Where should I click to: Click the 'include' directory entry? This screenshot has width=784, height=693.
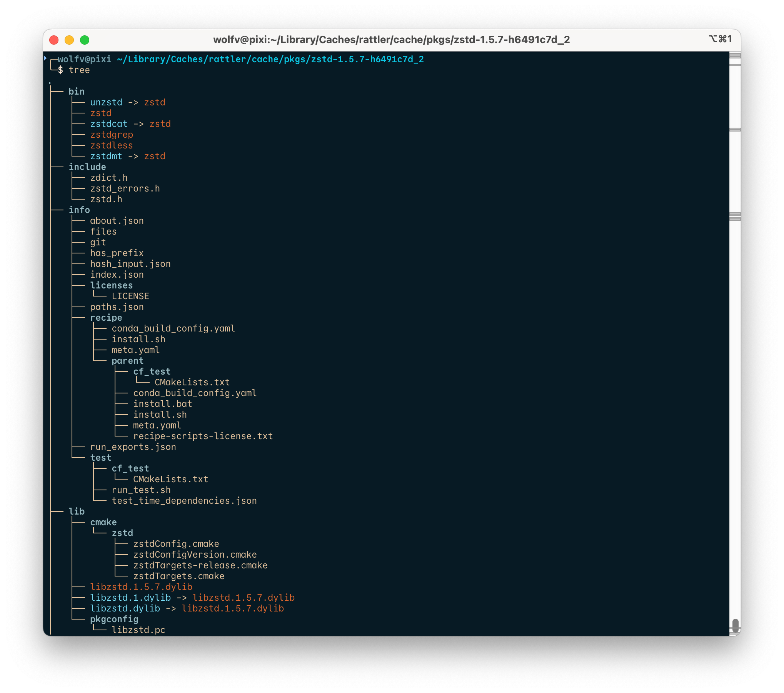(x=87, y=167)
